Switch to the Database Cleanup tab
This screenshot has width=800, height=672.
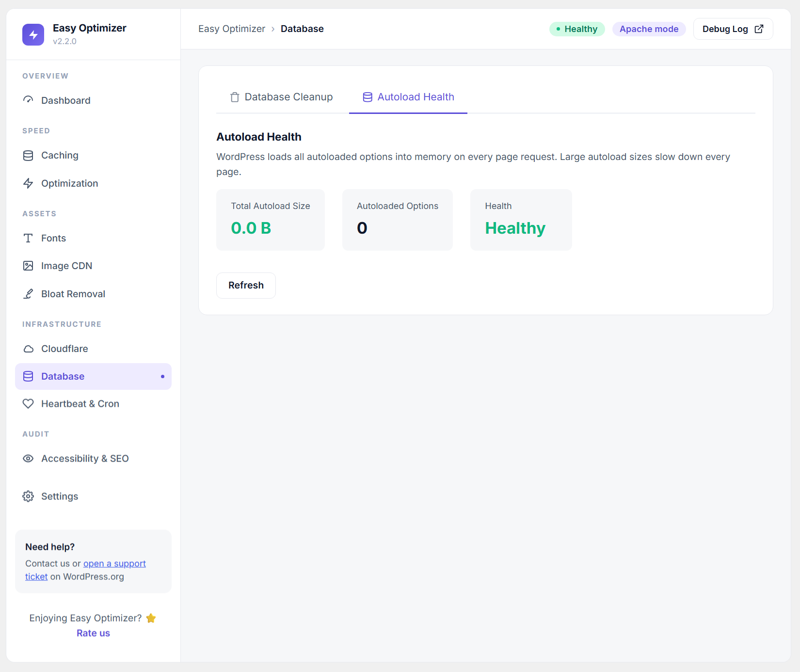(x=281, y=97)
